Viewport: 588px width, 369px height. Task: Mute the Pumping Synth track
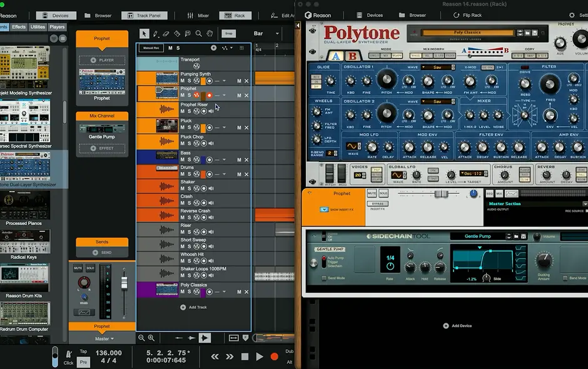tap(183, 81)
